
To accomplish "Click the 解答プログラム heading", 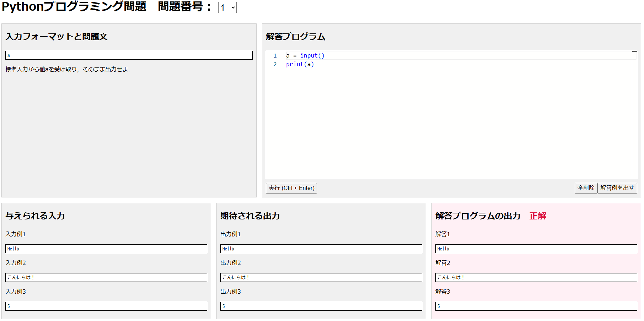I will (x=296, y=37).
